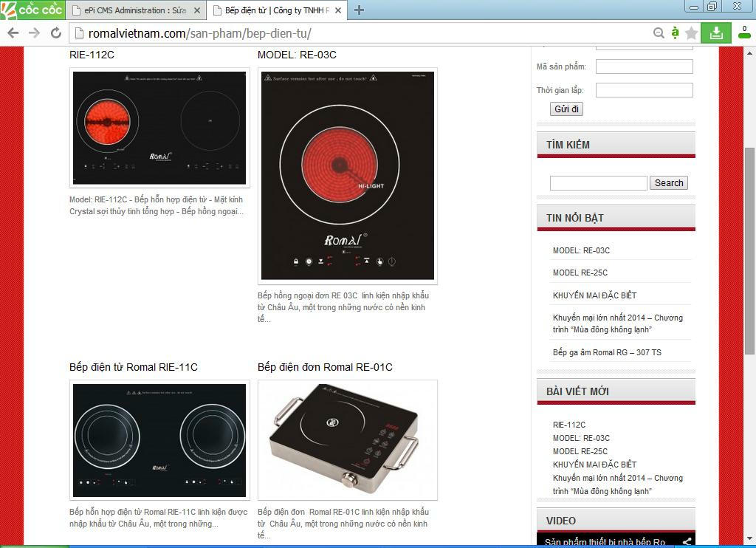Viewport: 756px width, 548px height.
Task: Bookmark this page with the star icon
Action: (691, 33)
